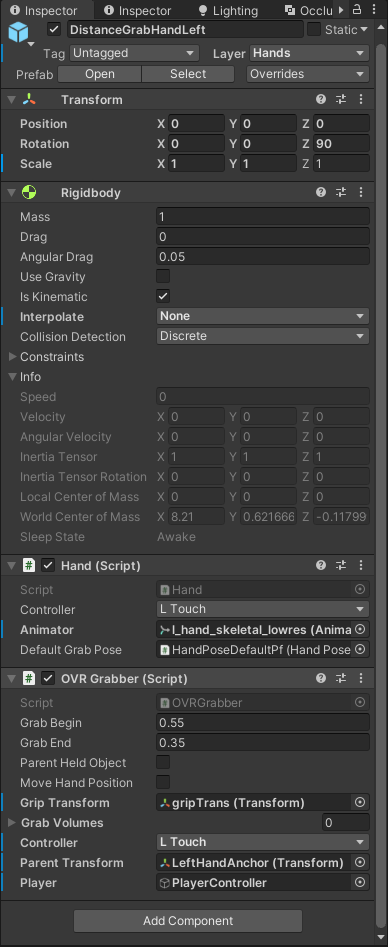This screenshot has width=388, height=947.
Task: Open the Inspector window options menu
Action: (373, 10)
